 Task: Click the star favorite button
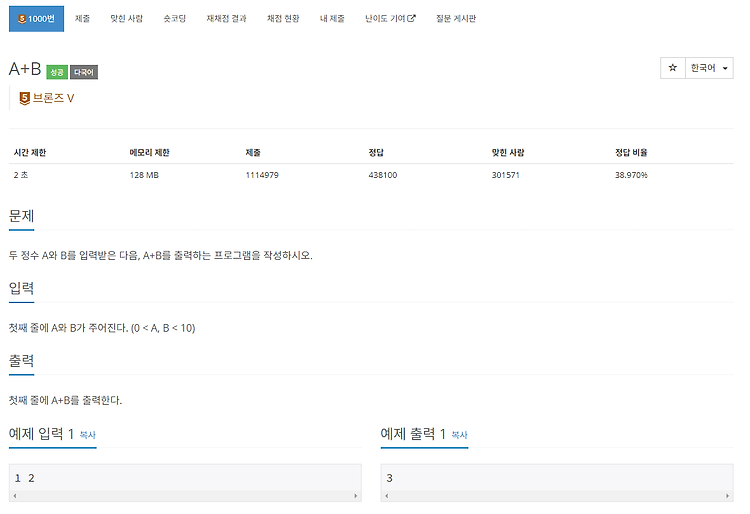click(673, 68)
